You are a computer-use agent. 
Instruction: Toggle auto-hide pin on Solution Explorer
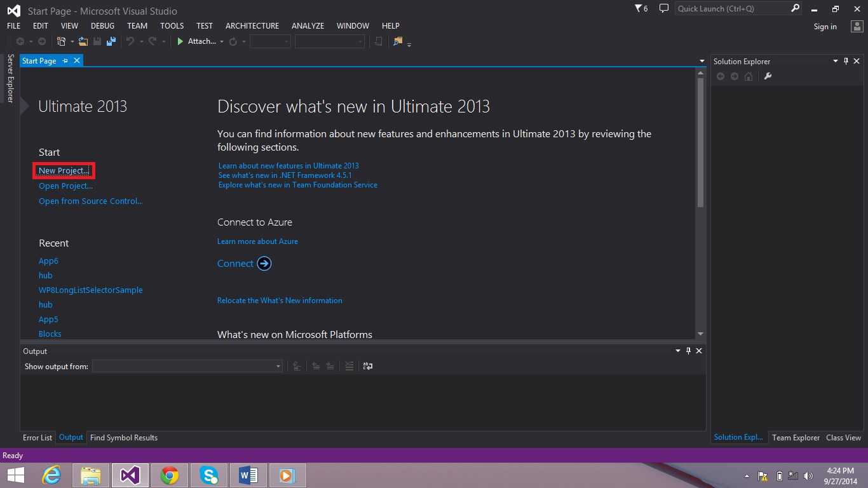coord(846,61)
